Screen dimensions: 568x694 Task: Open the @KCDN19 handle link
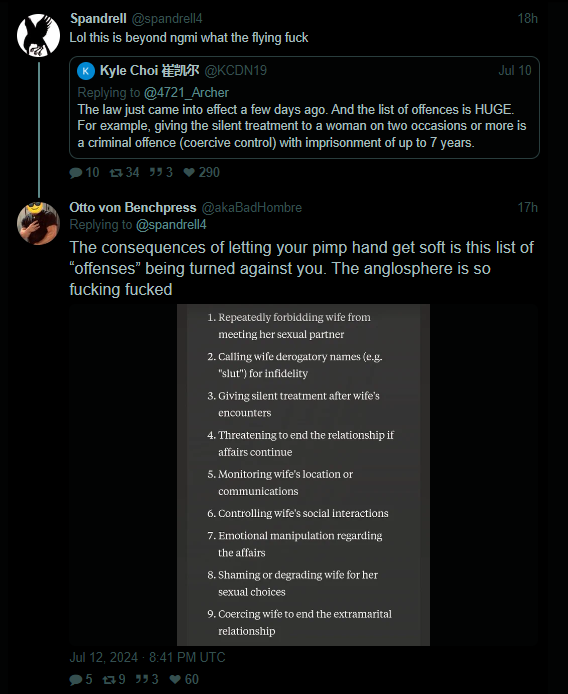click(x=236, y=70)
